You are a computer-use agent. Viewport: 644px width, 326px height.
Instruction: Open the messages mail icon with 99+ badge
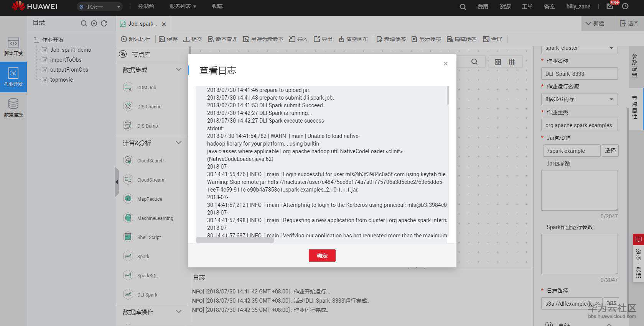coord(610,6)
